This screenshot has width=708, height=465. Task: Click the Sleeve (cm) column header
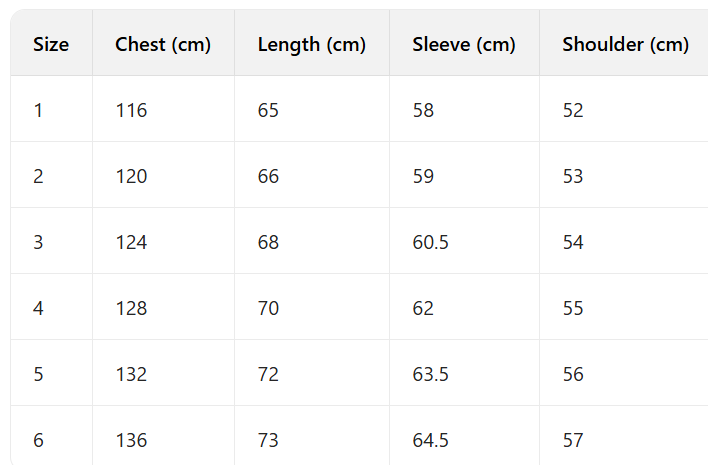463,44
